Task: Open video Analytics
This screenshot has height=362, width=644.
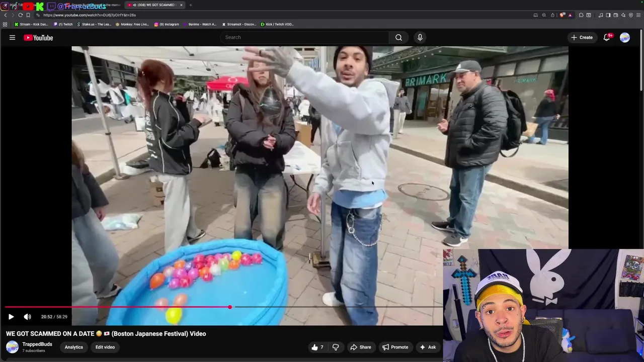Action: [x=74, y=347]
